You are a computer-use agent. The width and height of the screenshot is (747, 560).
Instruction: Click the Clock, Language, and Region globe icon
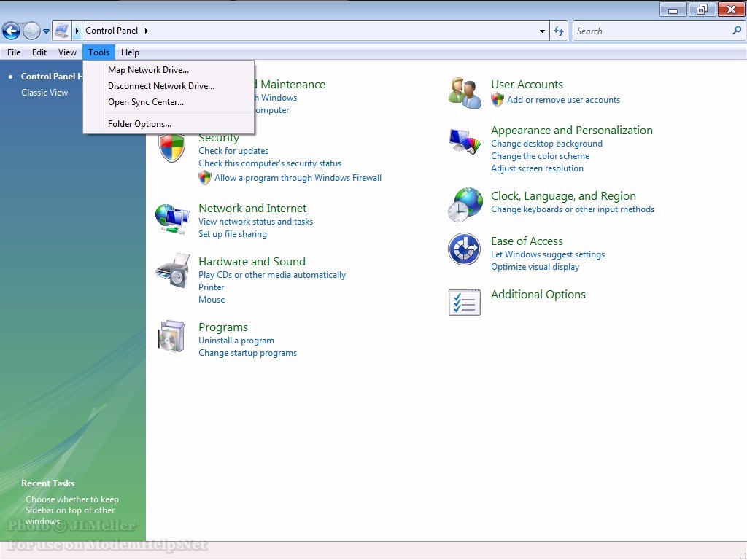(x=465, y=205)
